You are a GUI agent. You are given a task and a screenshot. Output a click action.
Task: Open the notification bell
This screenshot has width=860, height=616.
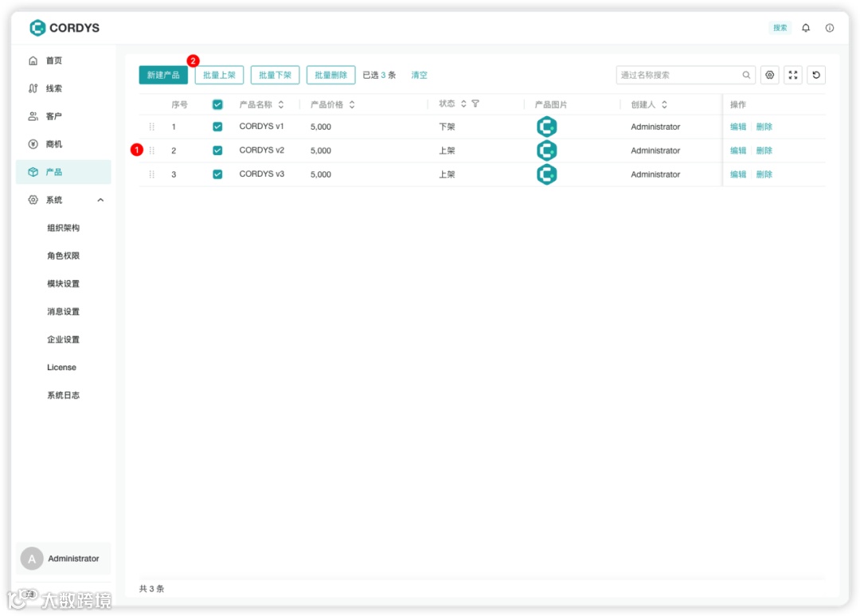coord(806,28)
